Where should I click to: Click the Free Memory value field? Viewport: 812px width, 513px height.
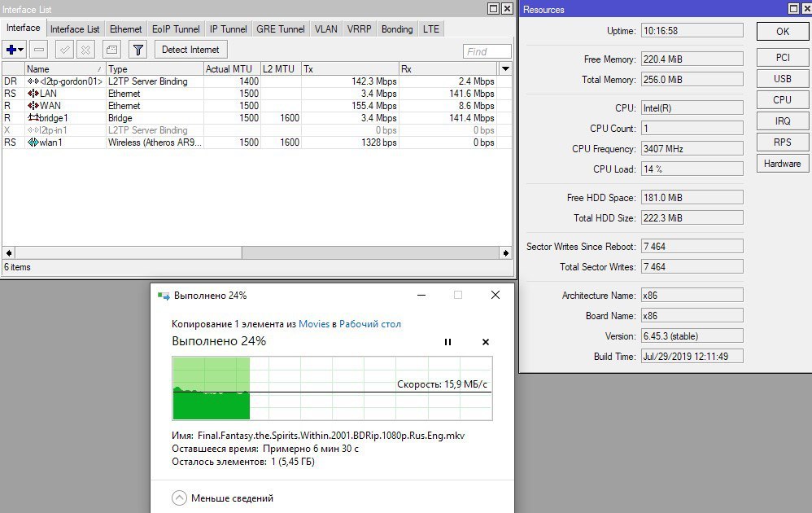(x=692, y=59)
